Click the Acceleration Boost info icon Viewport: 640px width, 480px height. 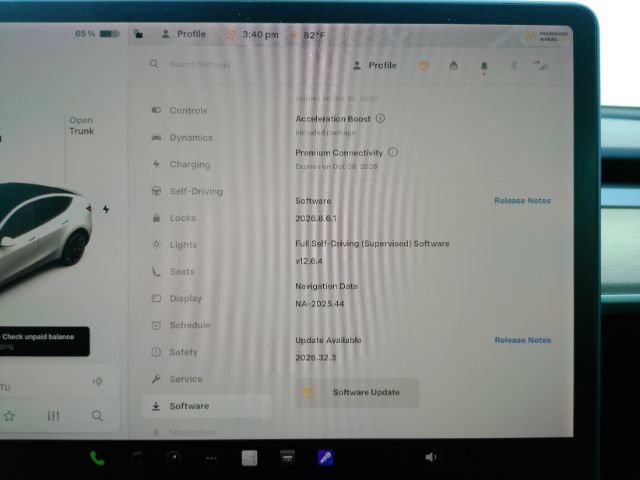click(x=380, y=118)
